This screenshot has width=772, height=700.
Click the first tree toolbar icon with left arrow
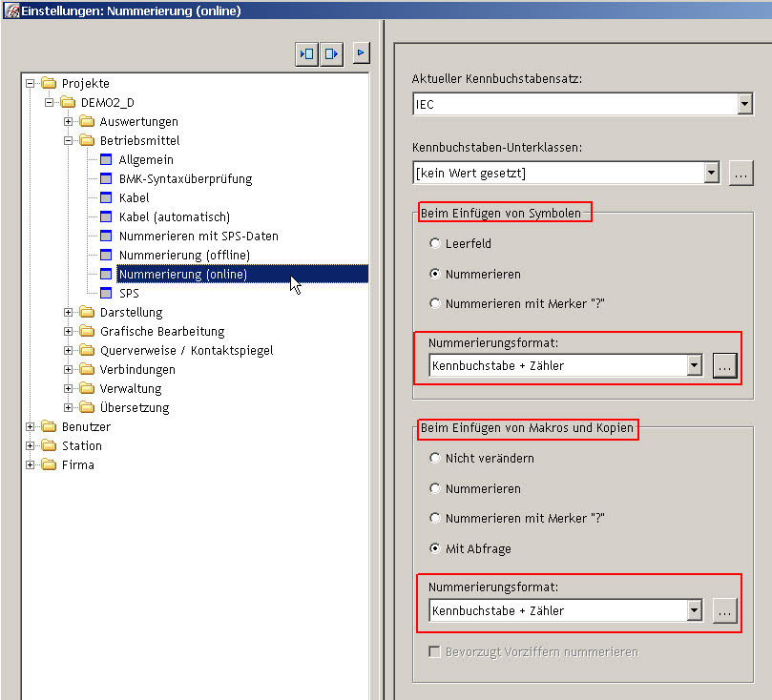click(x=306, y=53)
